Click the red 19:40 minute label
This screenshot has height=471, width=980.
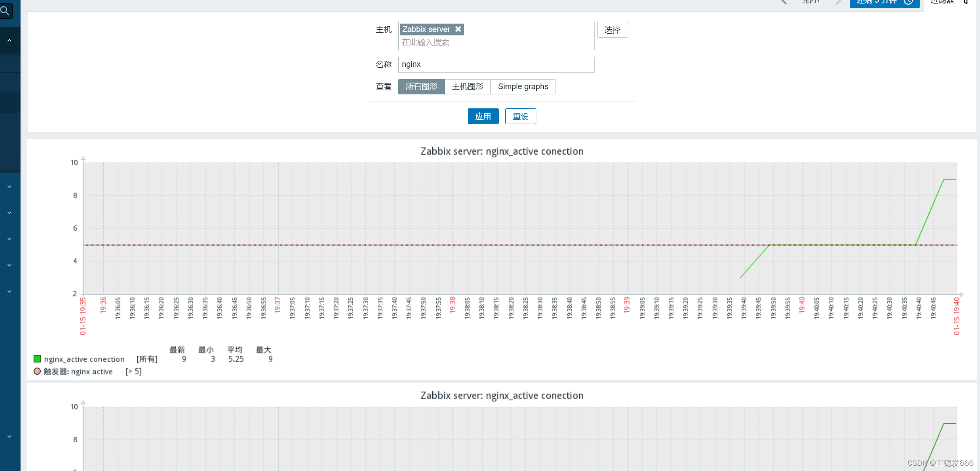(x=802, y=305)
